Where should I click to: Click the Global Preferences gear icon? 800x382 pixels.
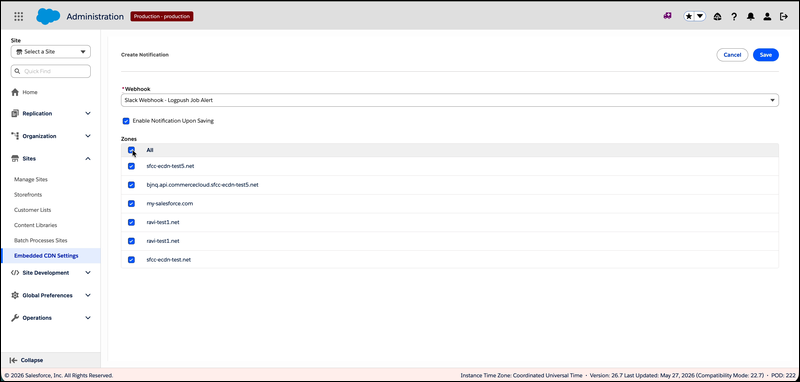(15, 295)
